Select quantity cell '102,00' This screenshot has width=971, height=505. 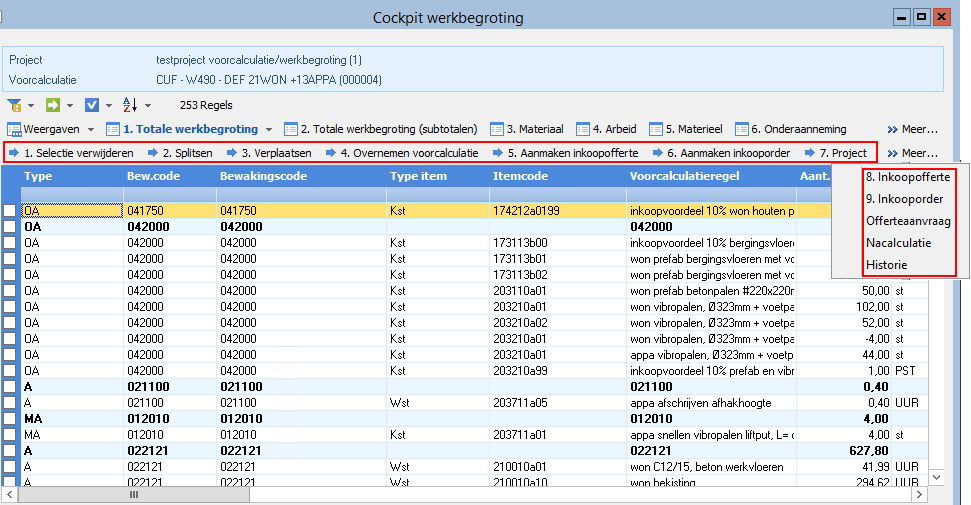[x=844, y=307]
